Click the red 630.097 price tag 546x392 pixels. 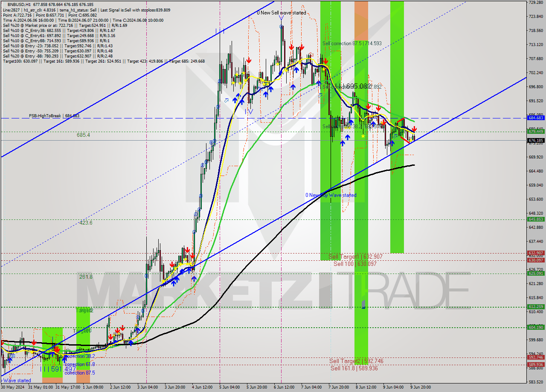coord(536,260)
